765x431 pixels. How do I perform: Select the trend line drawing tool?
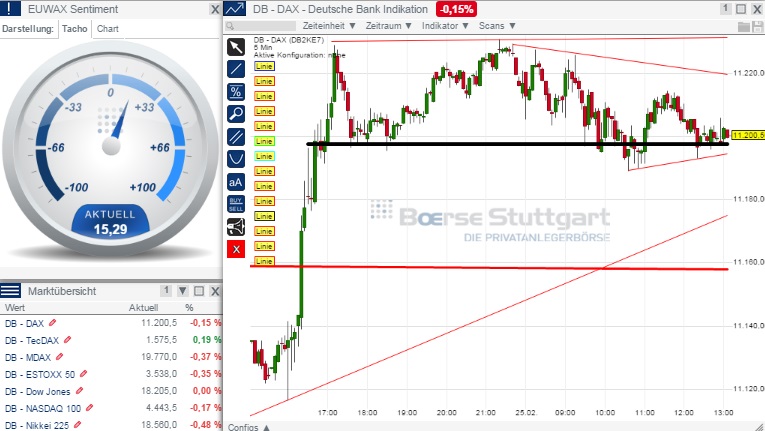[236, 69]
